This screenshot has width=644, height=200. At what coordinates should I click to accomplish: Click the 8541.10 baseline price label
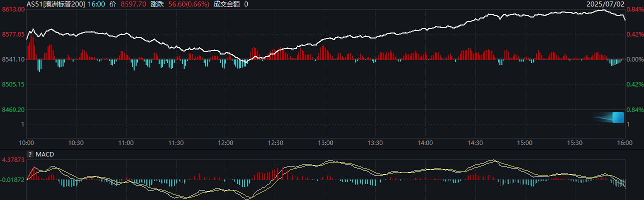[x=14, y=59]
